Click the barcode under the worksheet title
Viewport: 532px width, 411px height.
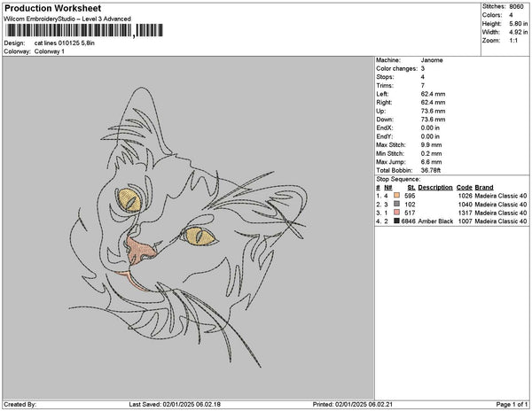pyautogui.click(x=84, y=30)
